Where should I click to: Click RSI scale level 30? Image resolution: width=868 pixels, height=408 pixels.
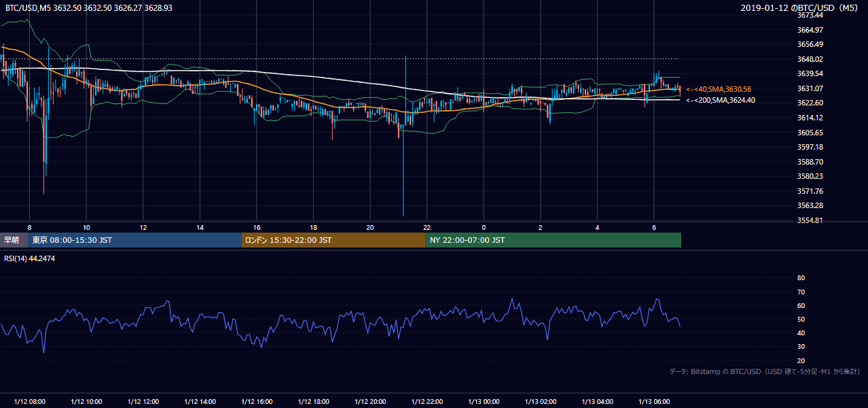(x=801, y=347)
